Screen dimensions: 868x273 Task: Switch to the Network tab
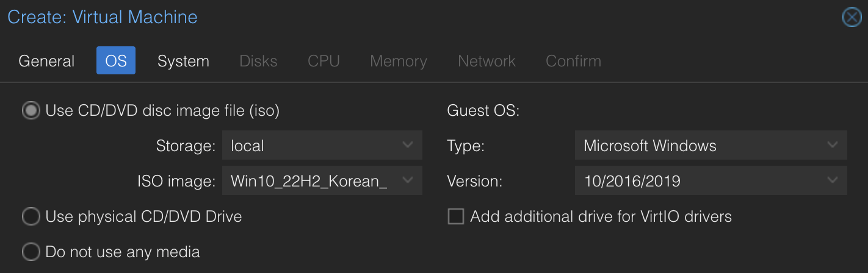point(486,61)
